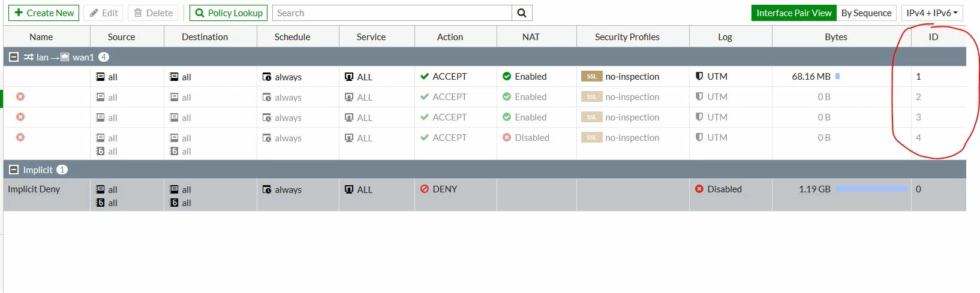Collapse the lan to wan1 policy group
This screenshot has width=980, height=293.
(x=14, y=57)
